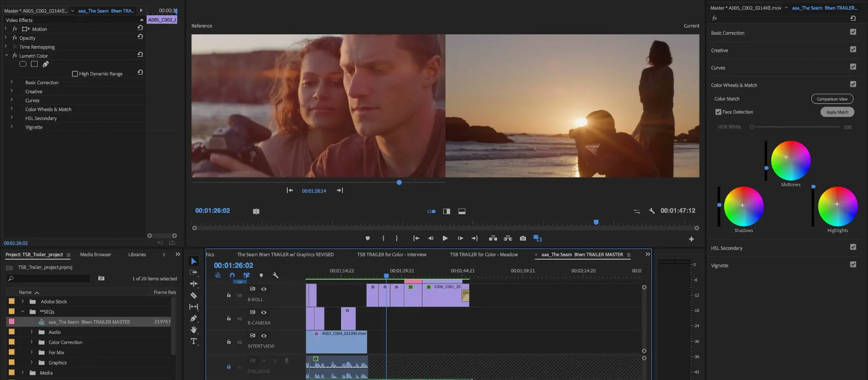Click the Comparison View button
This screenshot has height=380, width=868.
tap(832, 99)
